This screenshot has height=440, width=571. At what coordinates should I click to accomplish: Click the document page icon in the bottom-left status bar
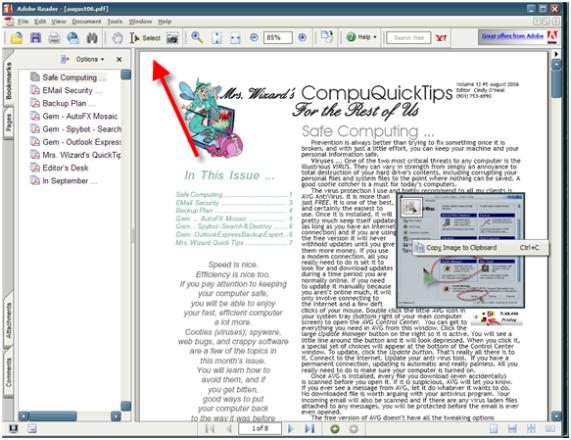(x=32, y=429)
